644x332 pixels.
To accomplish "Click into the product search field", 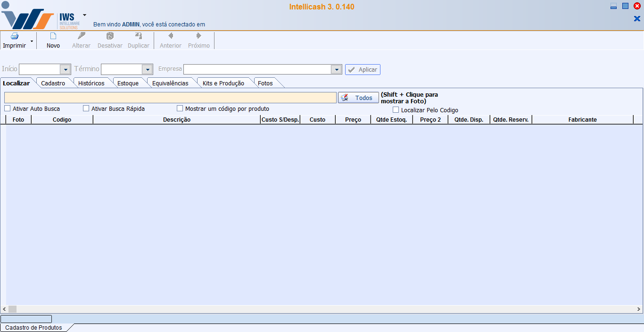I will pyautogui.click(x=170, y=98).
